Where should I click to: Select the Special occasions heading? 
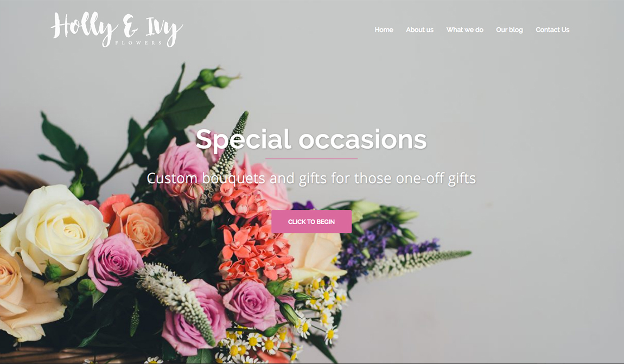tap(311, 139)
